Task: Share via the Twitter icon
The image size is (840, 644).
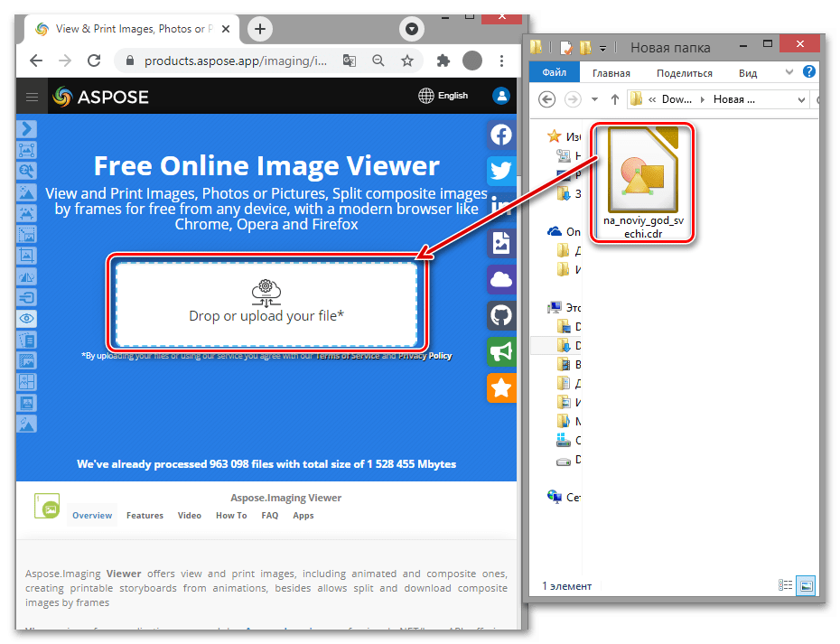Action: tap(501, 171)
